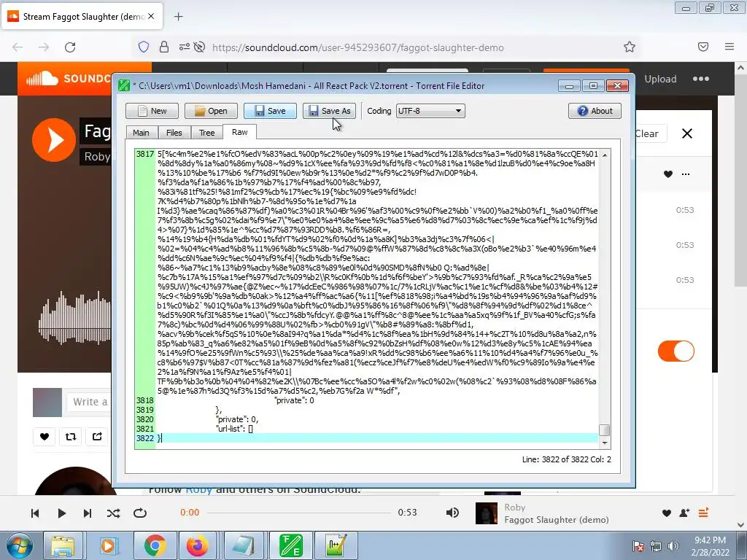This screenshot has height=560, width=747.
Task: Close the SoundCloud queue panel
Action: click(687, 134)
